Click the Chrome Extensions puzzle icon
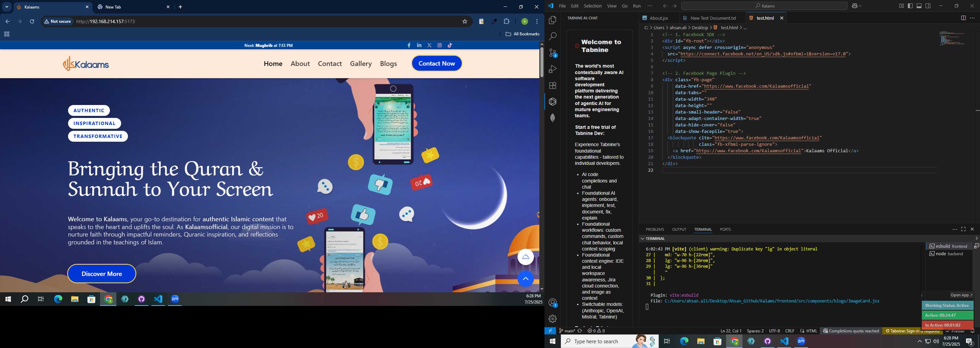The width and height of the screenshot is (980, 348). point(507,22)
